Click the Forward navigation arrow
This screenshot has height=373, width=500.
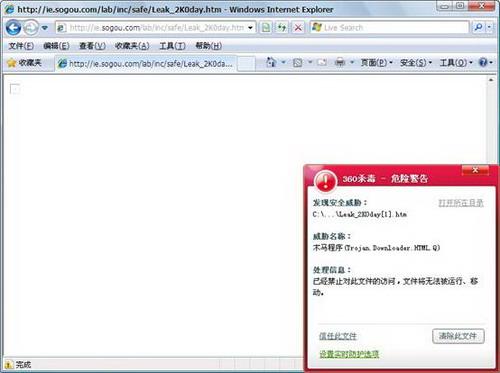[31, 28]
